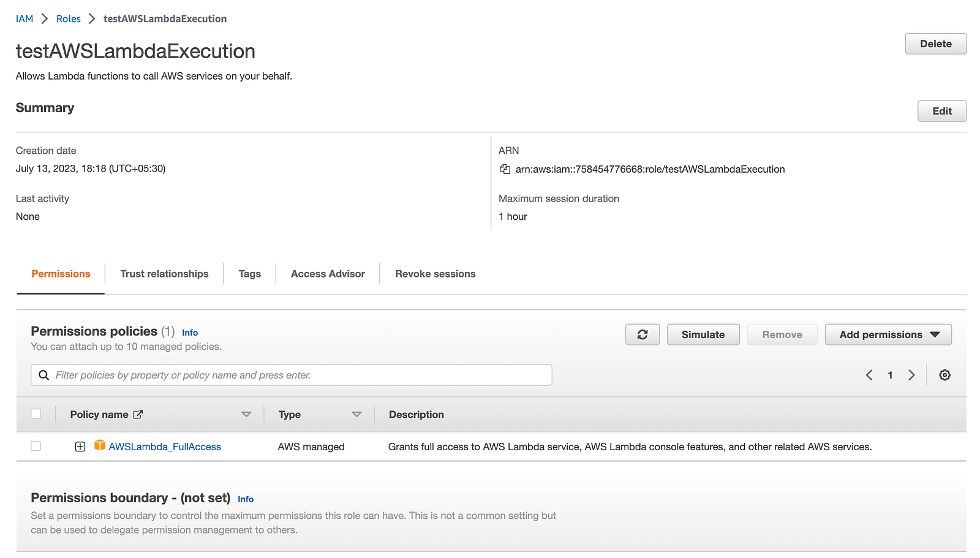This screenshot has width=980, height=558.
Task: Select all policies header checkbox
Action: pos(36,414)
